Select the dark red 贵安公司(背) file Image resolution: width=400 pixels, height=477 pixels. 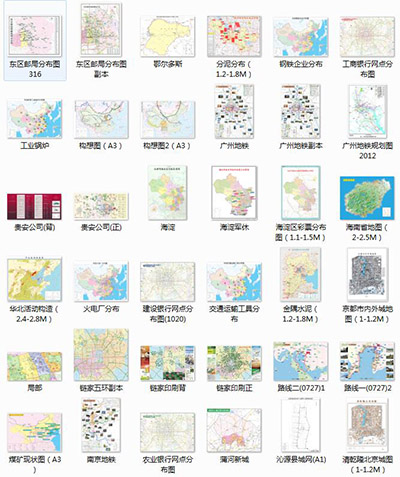34,206
